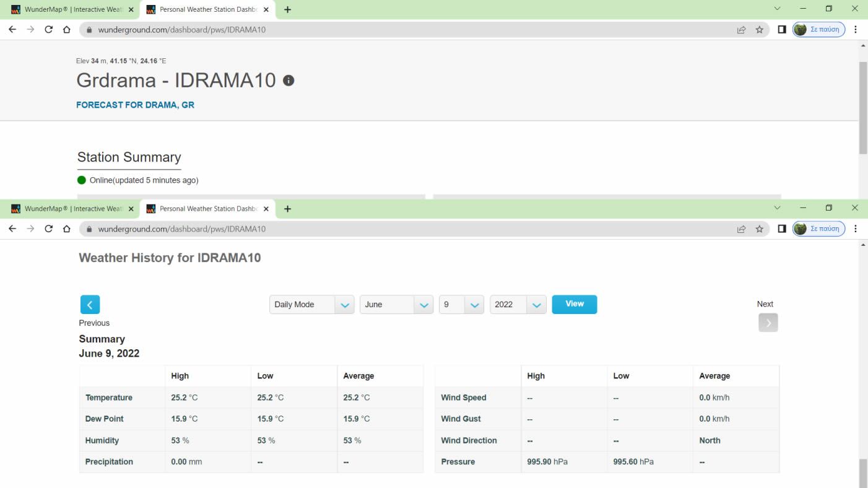Expand the Daily Mode dropdown
Viewport: 868px width, 488px height.
[x=311, y=305]
